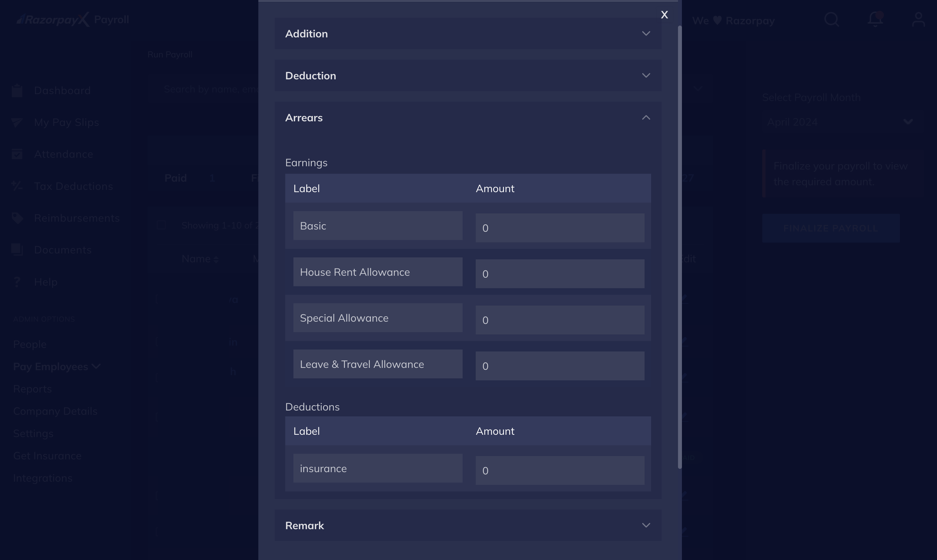This screenshot has height=560, width=937.
Task: Open the user profile icon
Action: [x=919, y=20]
